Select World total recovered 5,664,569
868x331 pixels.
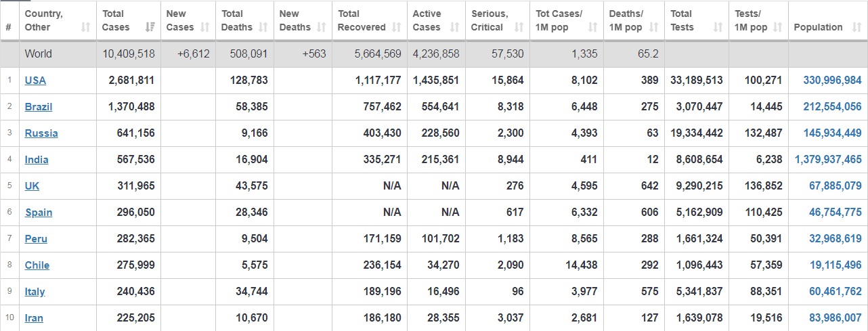pyautogui.click(x=378, y=53)
